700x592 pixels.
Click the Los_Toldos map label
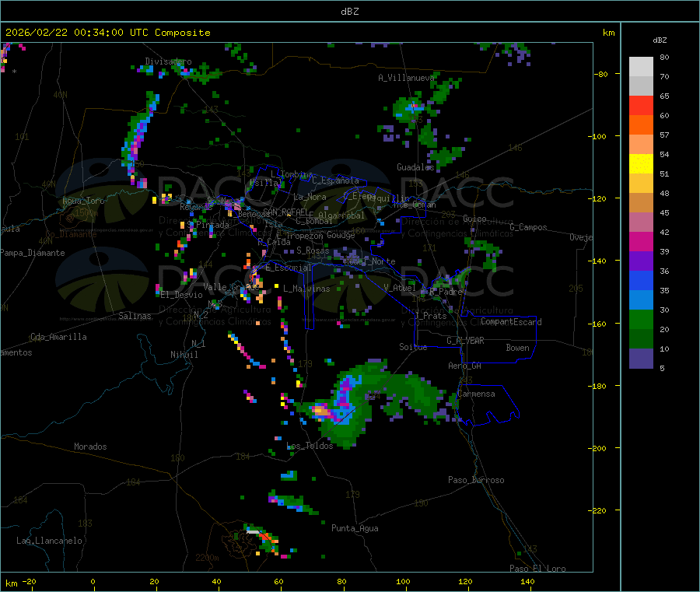point(310,446)
